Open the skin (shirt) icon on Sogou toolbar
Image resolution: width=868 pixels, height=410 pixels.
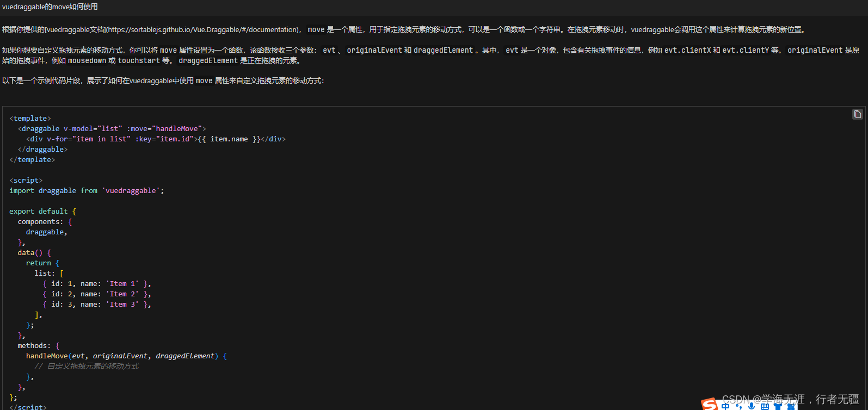coord(778,406)
